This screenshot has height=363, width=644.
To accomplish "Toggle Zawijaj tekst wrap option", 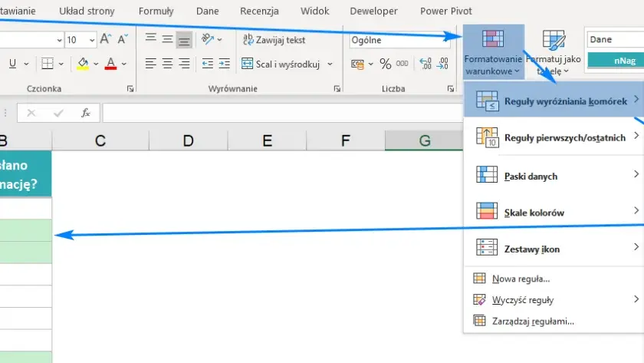I will coord(274,40).
